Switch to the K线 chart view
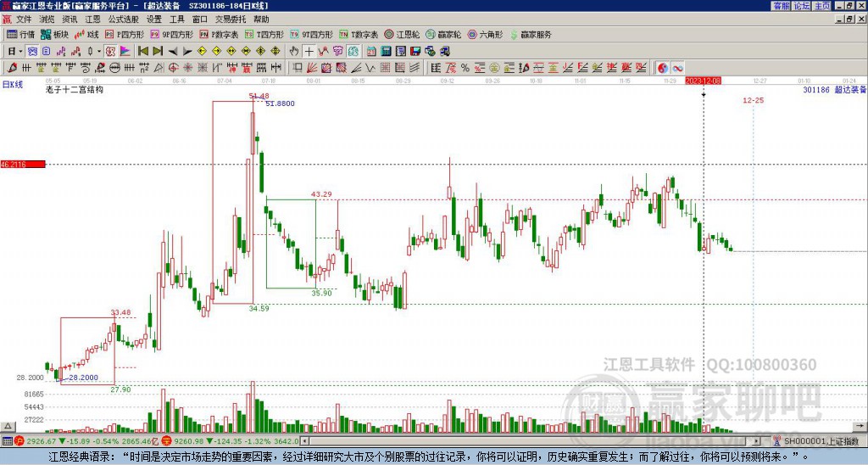This screenshot has height=465, width=868. coord(86,34)
